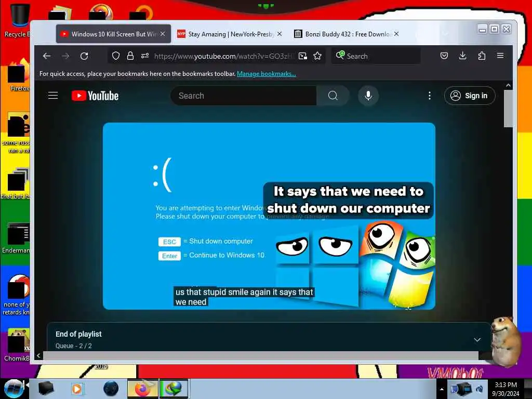The height and width of the screenshot is (399, 532).
Task: Click the browser forward arrow
Action: coord(65,56)
